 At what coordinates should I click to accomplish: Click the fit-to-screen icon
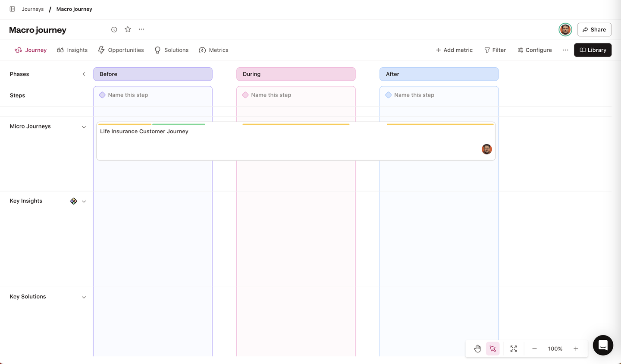[x=514, y=349]
